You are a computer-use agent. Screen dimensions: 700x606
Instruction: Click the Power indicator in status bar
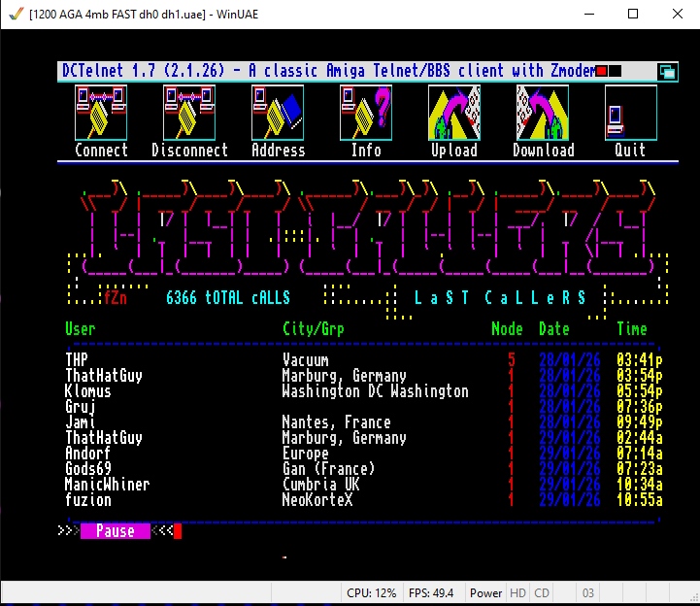[485, 593]
